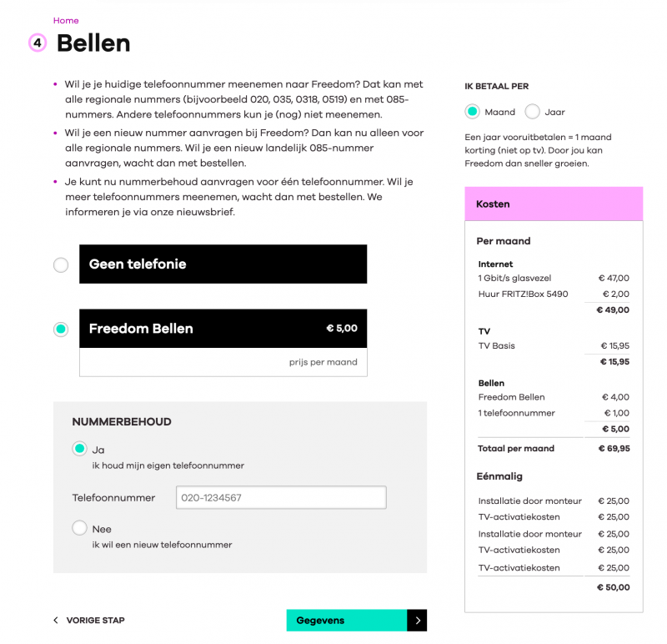Click the right arrow icon beside Gegevens
The width and height of the screenshot is (667, 644).
point(417,620)
